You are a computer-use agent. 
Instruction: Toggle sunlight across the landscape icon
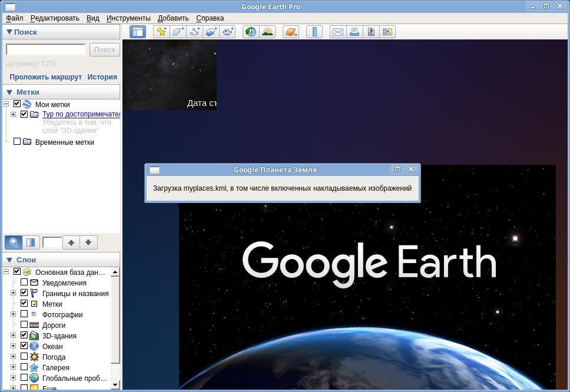coord(267,32)
